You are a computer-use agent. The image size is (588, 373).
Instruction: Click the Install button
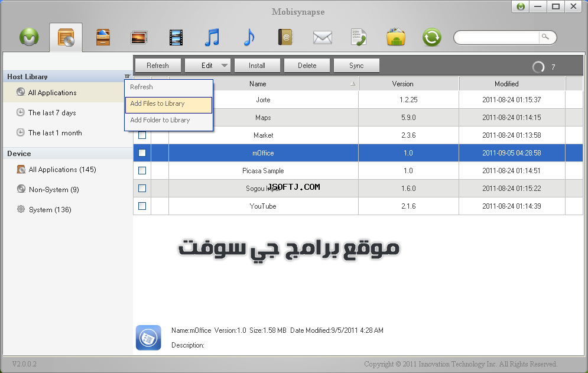point(257,65)
